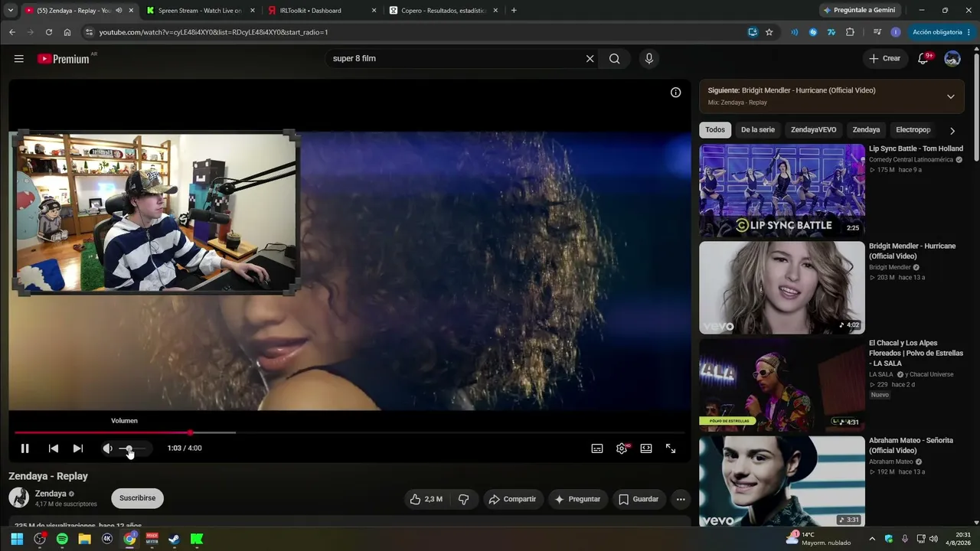Skip back to previous video
Viewport: 980px width, 551px height.
[54, 448]
